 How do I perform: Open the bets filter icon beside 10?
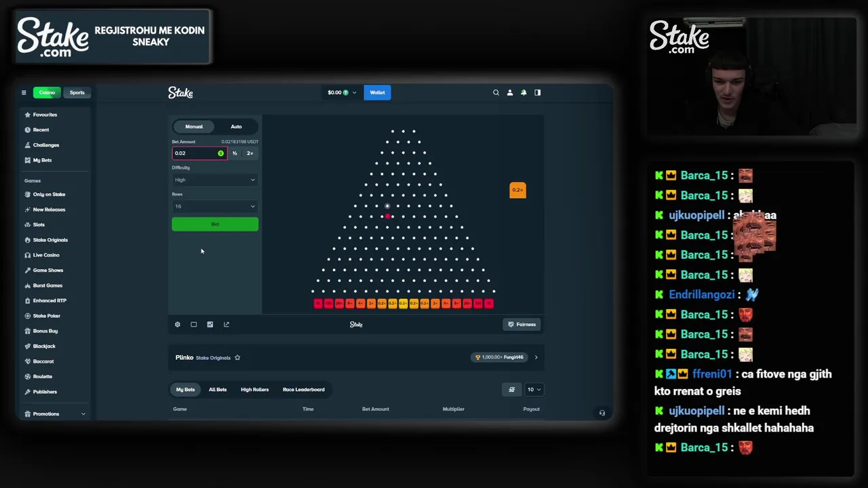pyautogui.click(x=512, y=390)
